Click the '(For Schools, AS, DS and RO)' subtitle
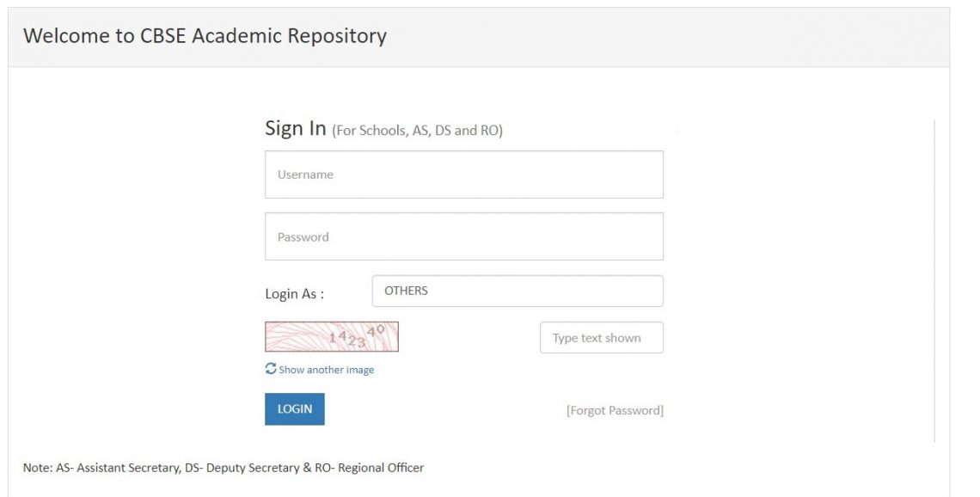The width and height of the screenshot is (980, 497). pos(417,131)
